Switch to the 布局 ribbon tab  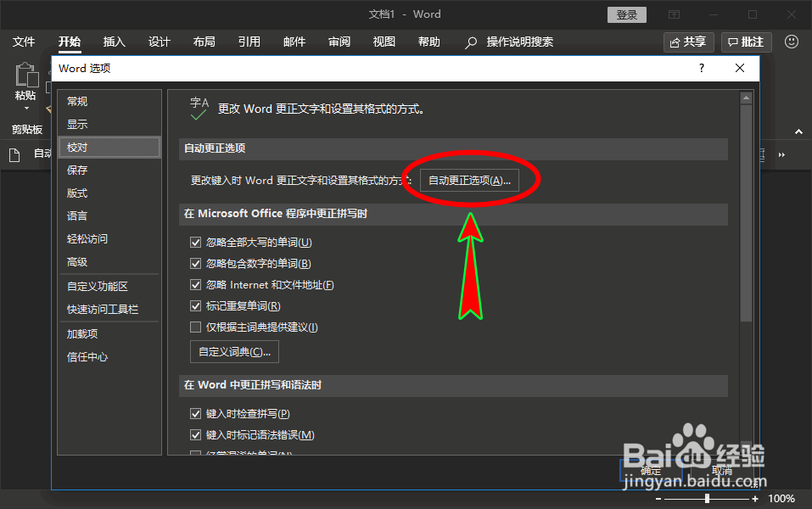point(204,42)
